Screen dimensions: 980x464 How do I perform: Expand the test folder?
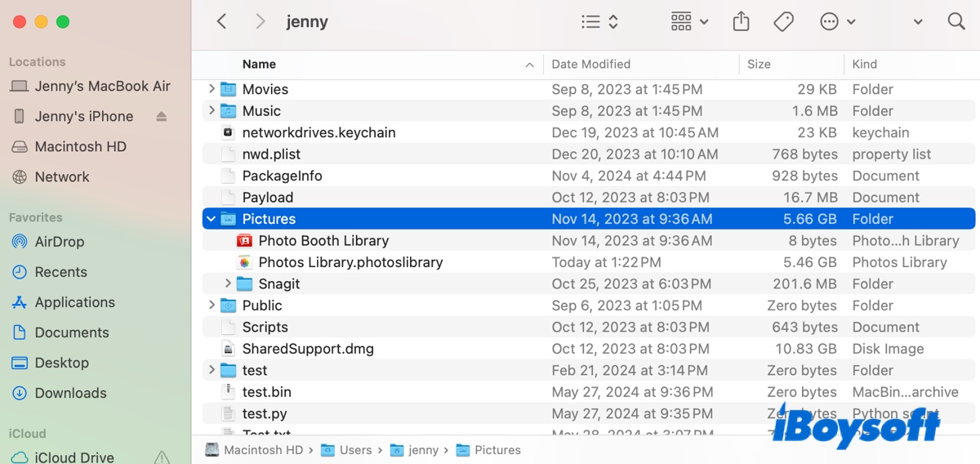(x=212, y=370)
